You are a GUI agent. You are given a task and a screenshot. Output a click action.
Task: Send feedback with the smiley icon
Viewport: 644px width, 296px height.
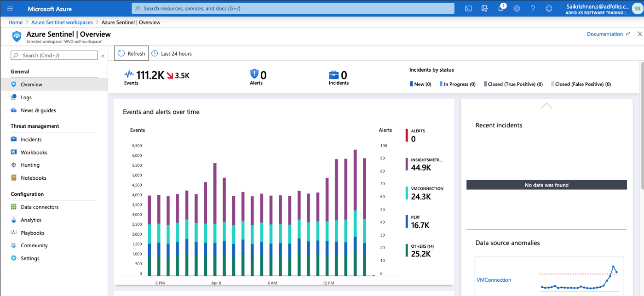pos(549,9)
